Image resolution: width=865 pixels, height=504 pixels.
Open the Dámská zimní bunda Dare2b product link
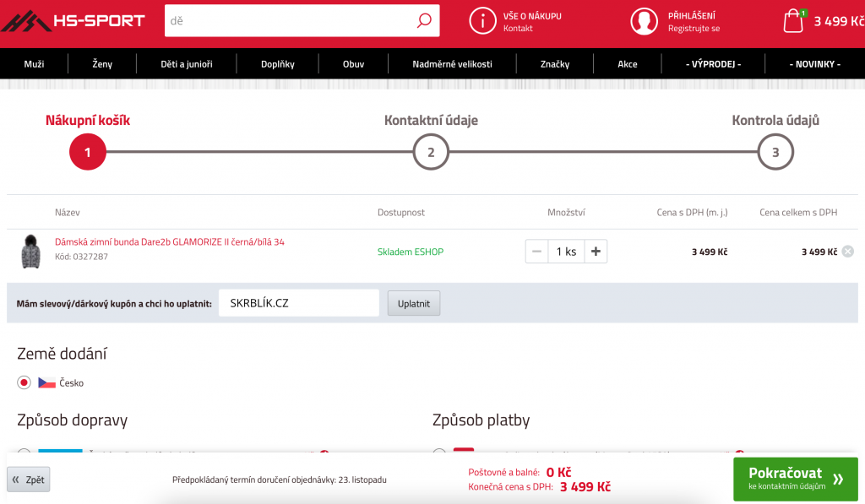(169, 241)
